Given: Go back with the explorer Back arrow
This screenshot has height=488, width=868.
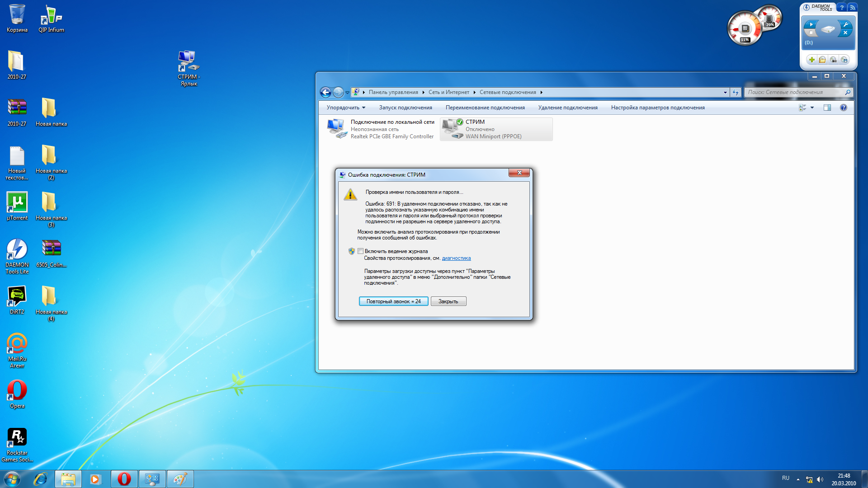Looking at the screenshot, I should pos(325,92).
